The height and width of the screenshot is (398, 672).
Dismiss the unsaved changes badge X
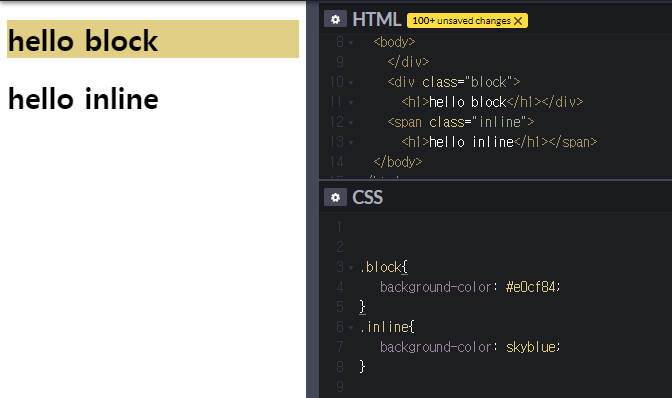click(x=518, y=21)
